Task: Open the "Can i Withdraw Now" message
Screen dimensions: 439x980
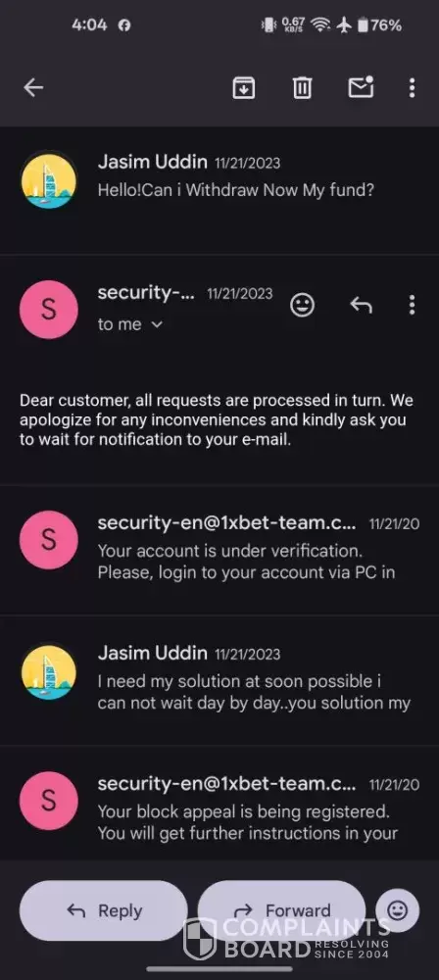Action: 219,191
